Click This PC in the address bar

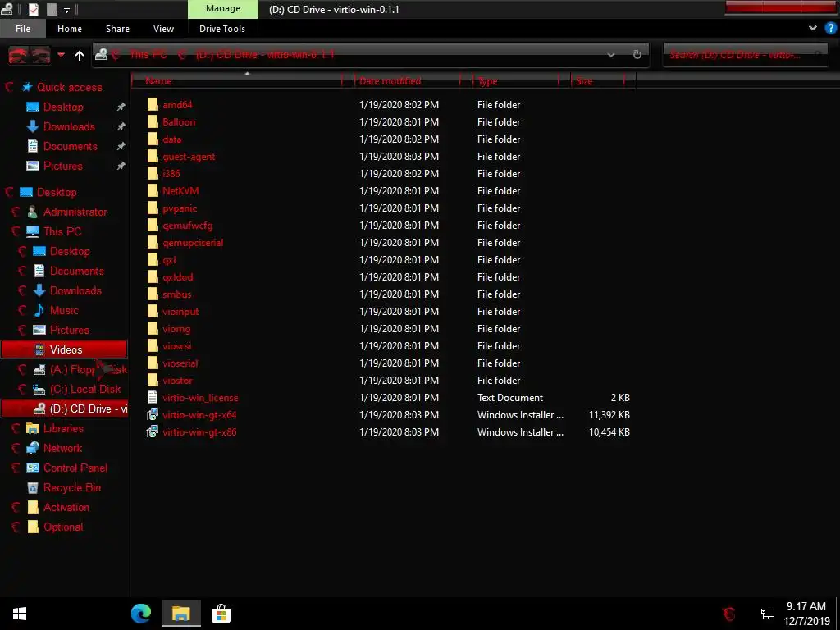coord(148,54)
